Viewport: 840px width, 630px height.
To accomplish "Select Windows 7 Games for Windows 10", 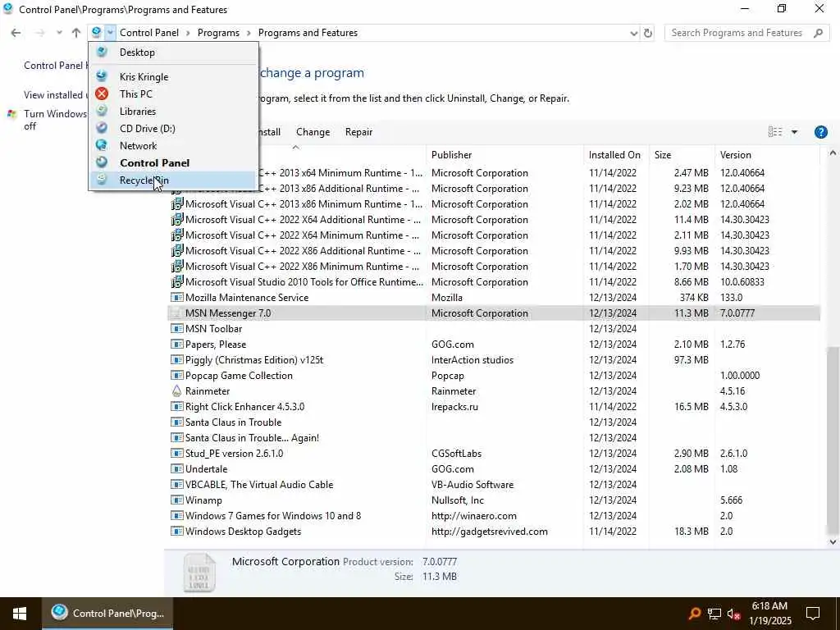I will click(x=273, y=515).
